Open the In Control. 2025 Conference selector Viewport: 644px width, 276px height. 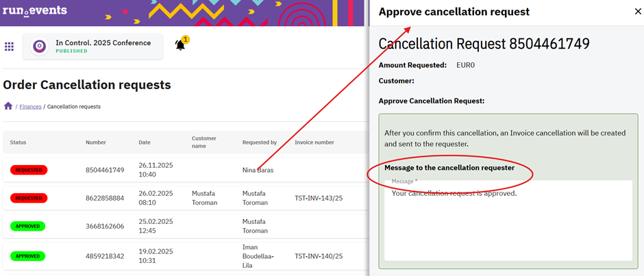92,47
